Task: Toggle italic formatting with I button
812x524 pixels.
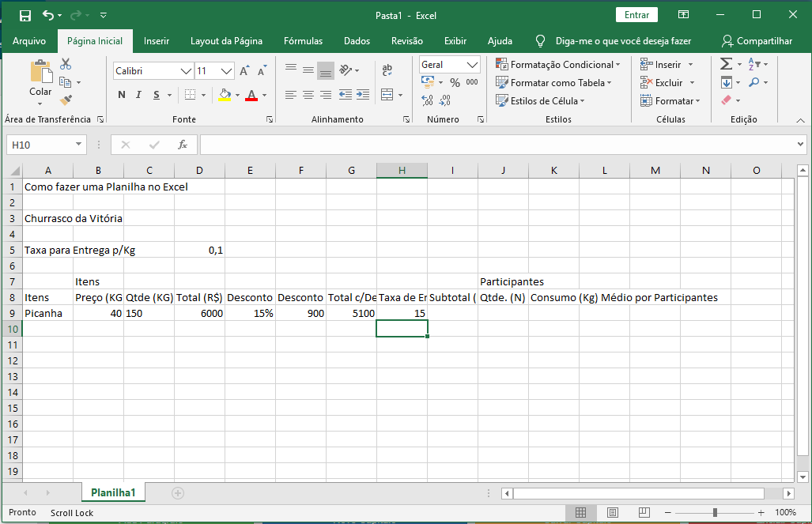Action: [139, 95]
